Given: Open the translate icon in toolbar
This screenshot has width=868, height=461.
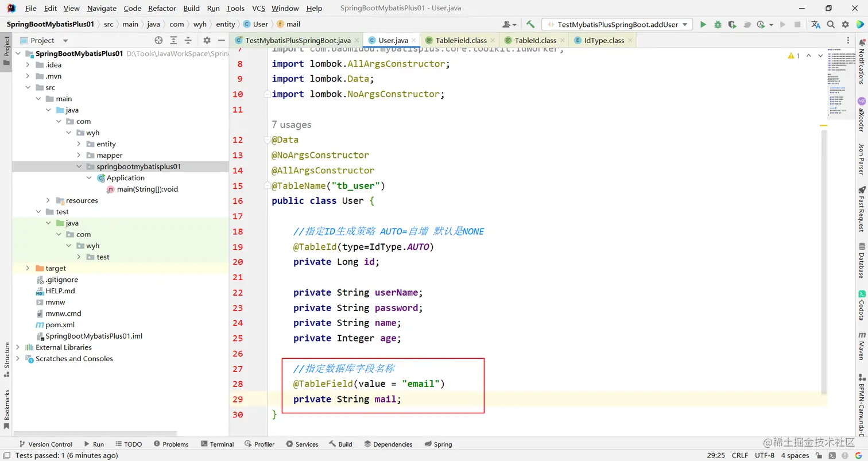Looking at the screenshot, I should [x=815, y=24].
